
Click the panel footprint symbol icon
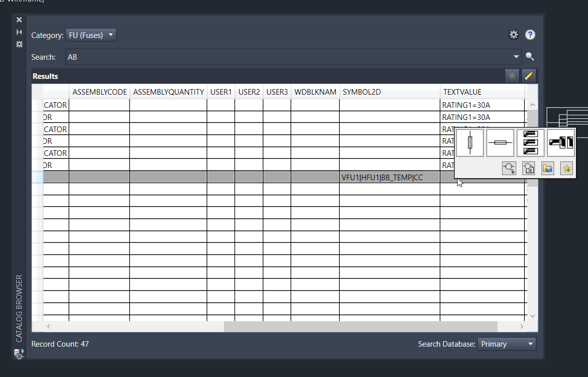(561, 142)
